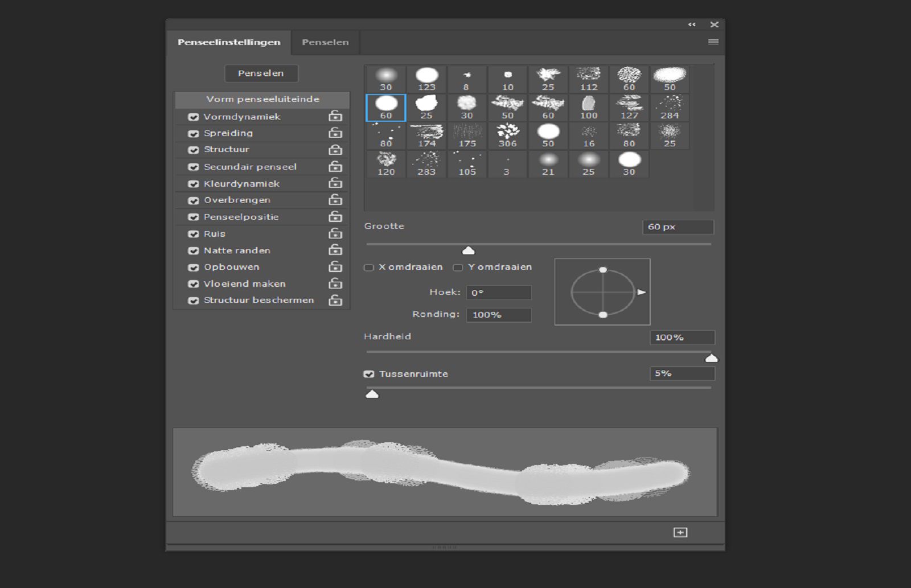Toggle the Opbouwen padlock icon
This screenshot has height=588, width=911.
tap(335, 267)
